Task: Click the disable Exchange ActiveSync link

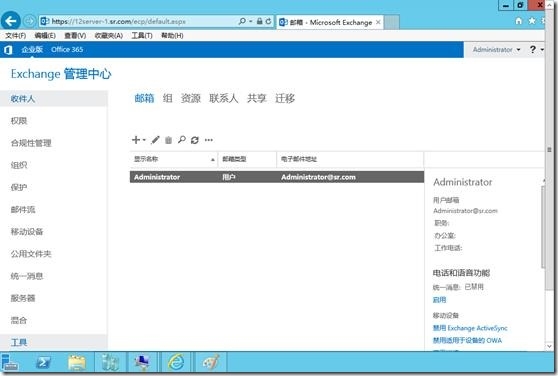Action: coord(470,328)
